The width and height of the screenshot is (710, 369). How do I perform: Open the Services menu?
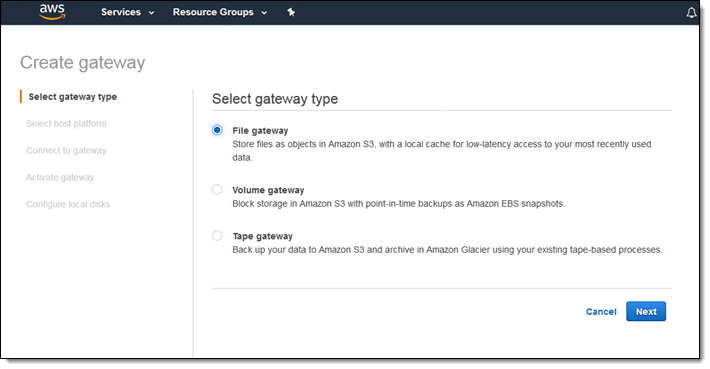point(121,12)
